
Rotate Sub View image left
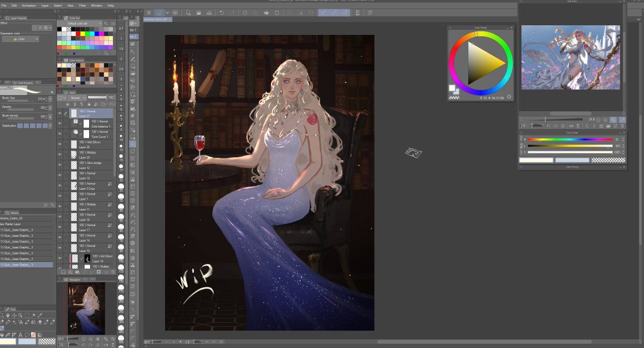pos(548,126)
